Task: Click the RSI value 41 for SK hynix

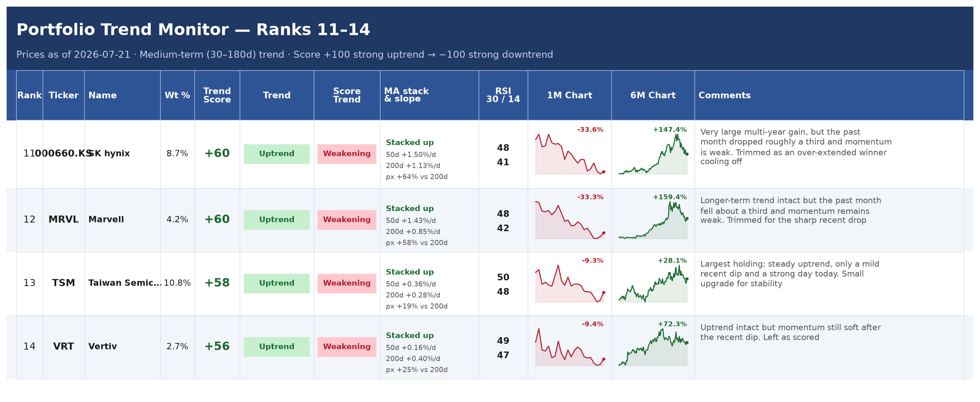Action: 503,162
